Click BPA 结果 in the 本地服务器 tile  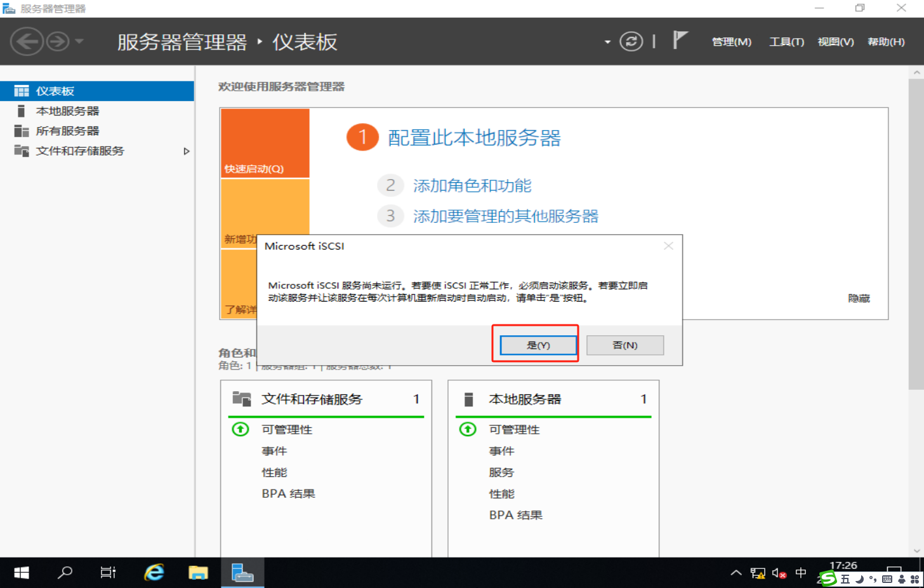coord(515,515)
